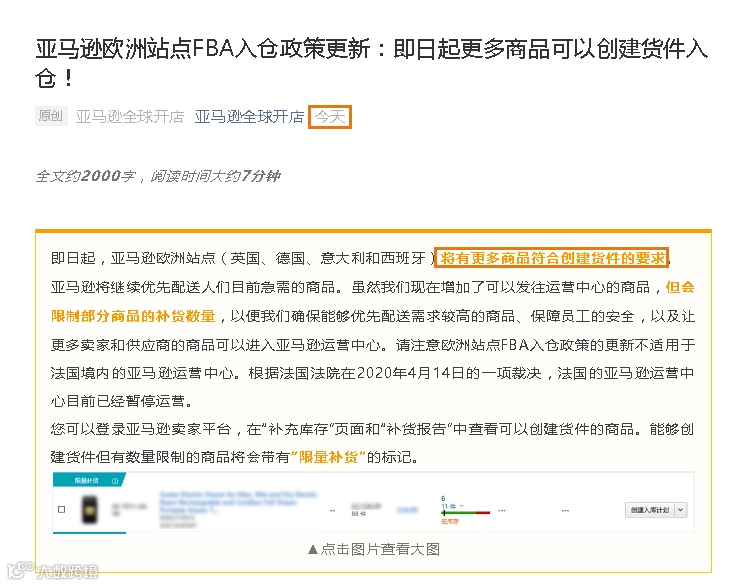Click the blurred blue product title link
Viewport: 746px width, 586px height.
[x=237, y=502]
